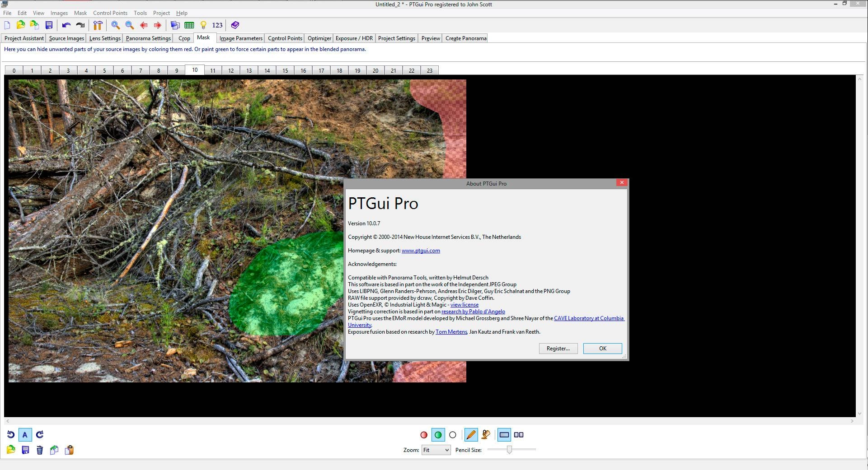Toggle the auto rotate 'A' button

(25, 435)
